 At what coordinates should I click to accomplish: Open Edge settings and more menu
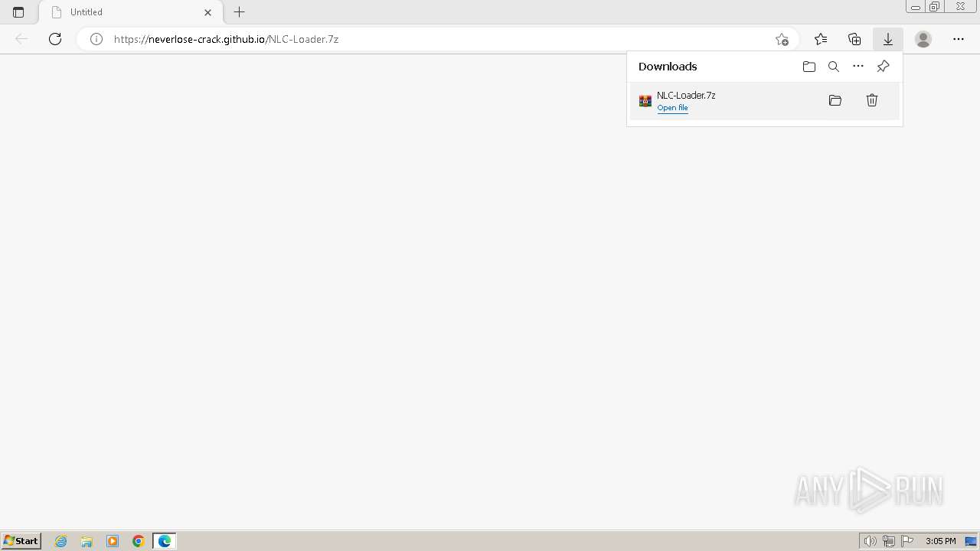(x=959, y=39)
